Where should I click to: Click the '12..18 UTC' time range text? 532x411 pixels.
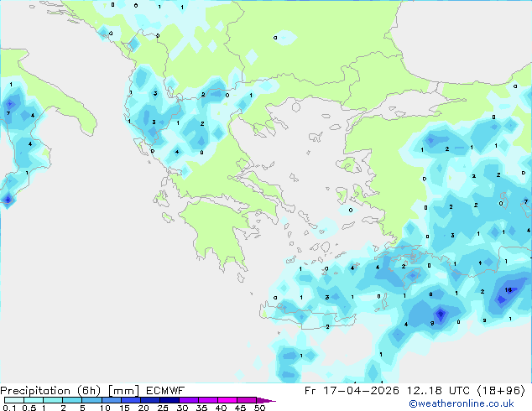click(438, 391)
